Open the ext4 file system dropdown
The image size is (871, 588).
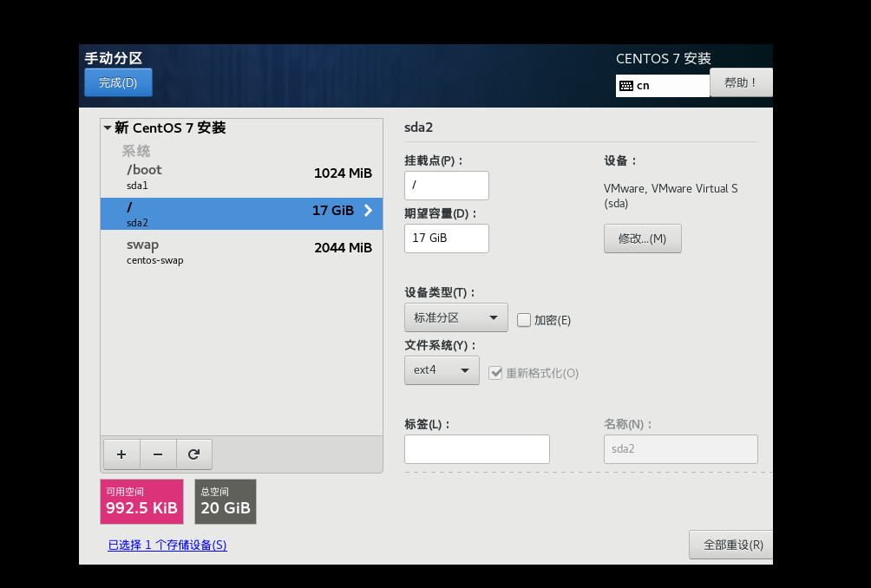(442, 370)
